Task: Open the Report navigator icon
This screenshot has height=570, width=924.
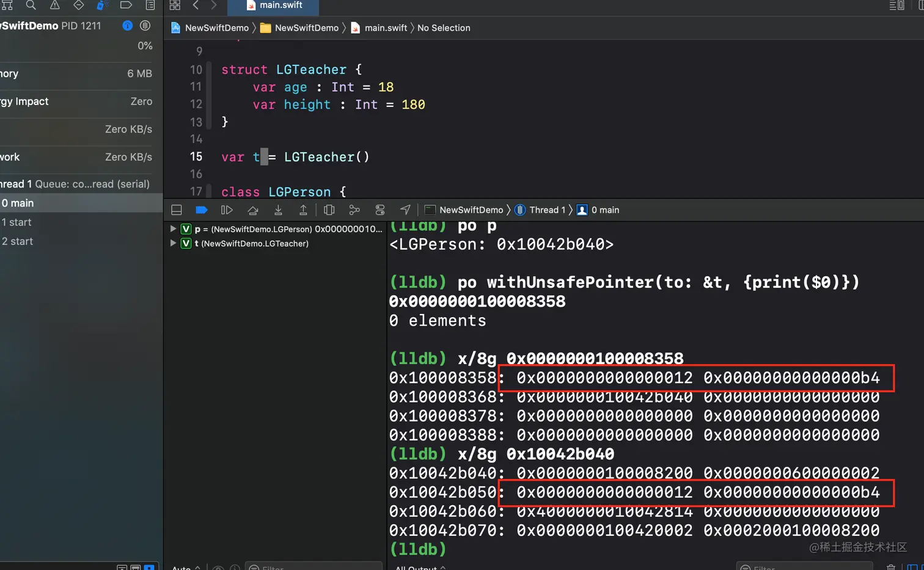Action: [x=150, y=5]
